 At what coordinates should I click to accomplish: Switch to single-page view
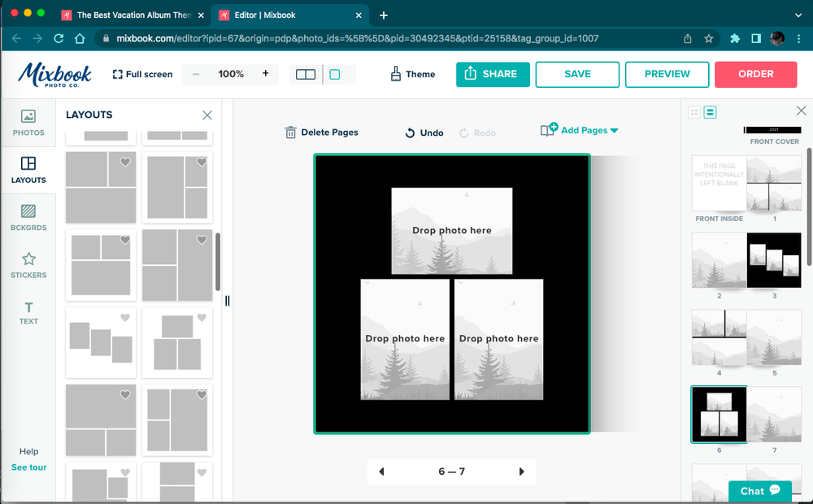click(335, 74)
